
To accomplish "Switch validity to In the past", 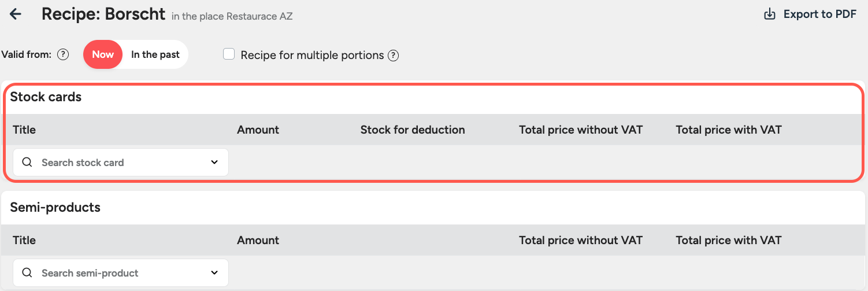I will click(x=155, y=55).
